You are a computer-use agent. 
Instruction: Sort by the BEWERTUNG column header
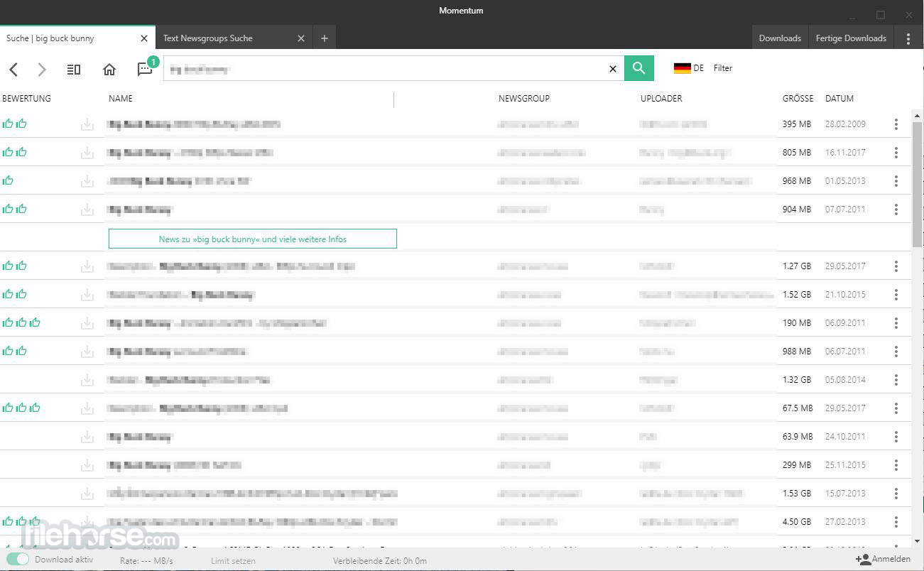[26, 99]
